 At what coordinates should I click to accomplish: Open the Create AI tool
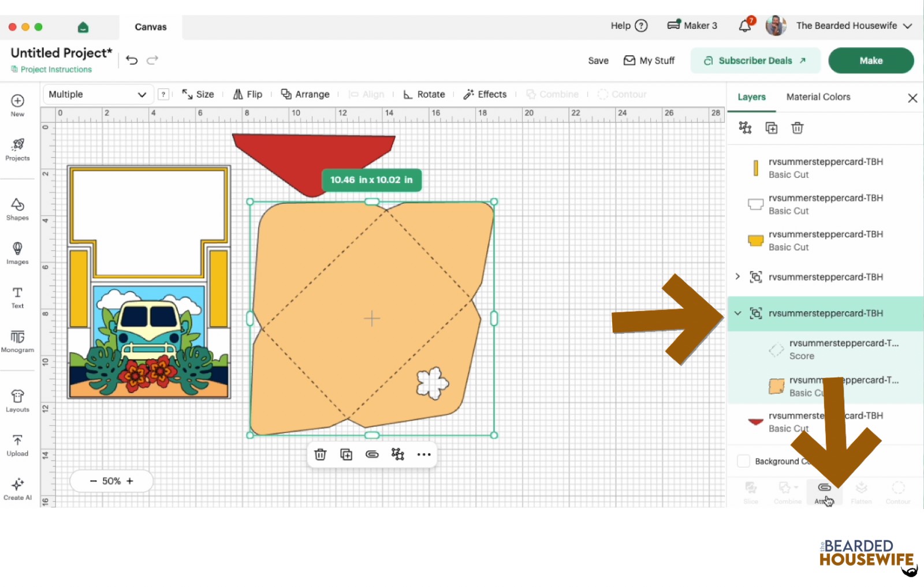(x=17, y=489)
